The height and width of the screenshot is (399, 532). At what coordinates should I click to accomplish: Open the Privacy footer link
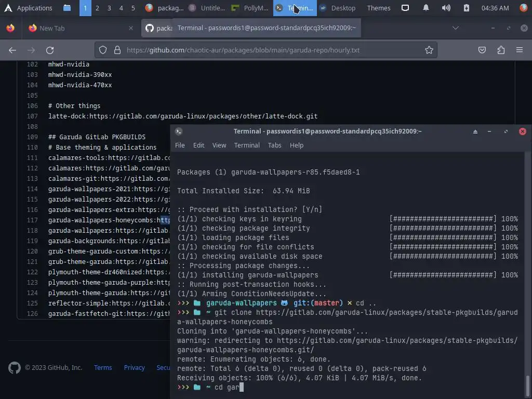135,367
